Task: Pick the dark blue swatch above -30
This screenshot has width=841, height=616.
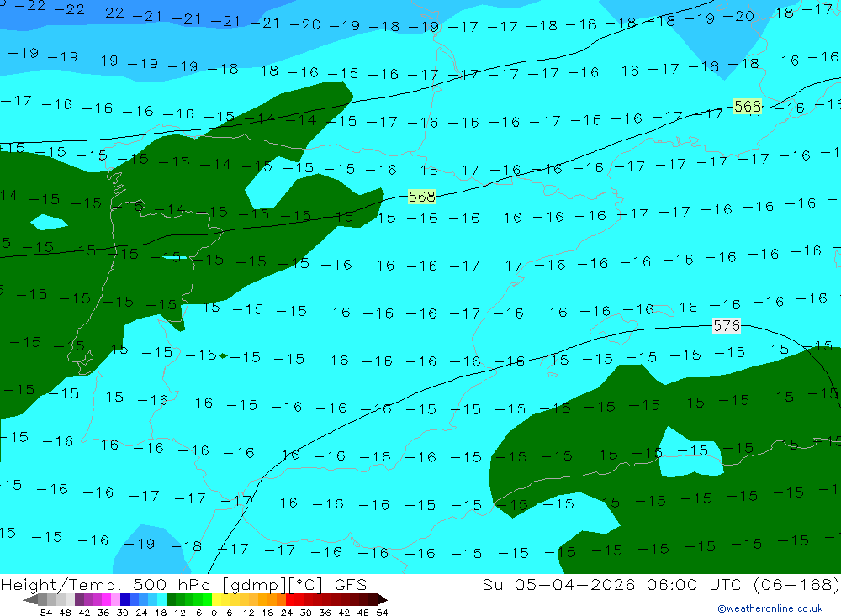Action: [x=125, y=599]
